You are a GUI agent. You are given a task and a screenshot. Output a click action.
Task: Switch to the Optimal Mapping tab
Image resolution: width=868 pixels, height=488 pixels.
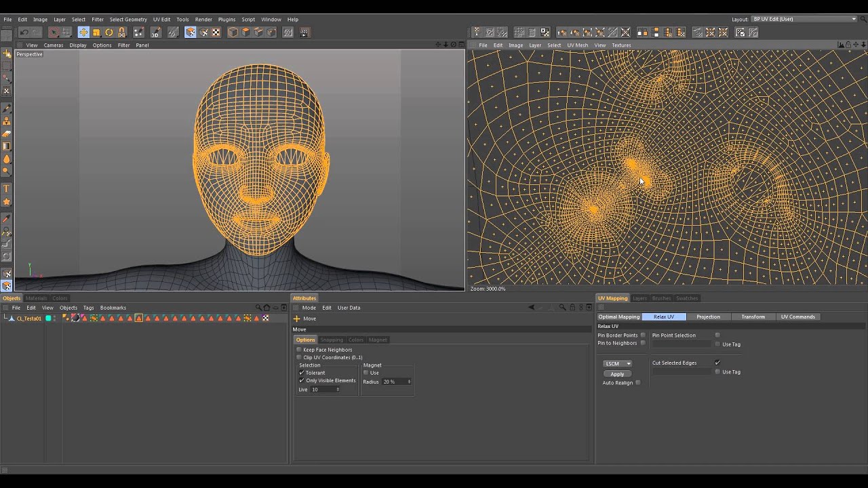(619, 317)
